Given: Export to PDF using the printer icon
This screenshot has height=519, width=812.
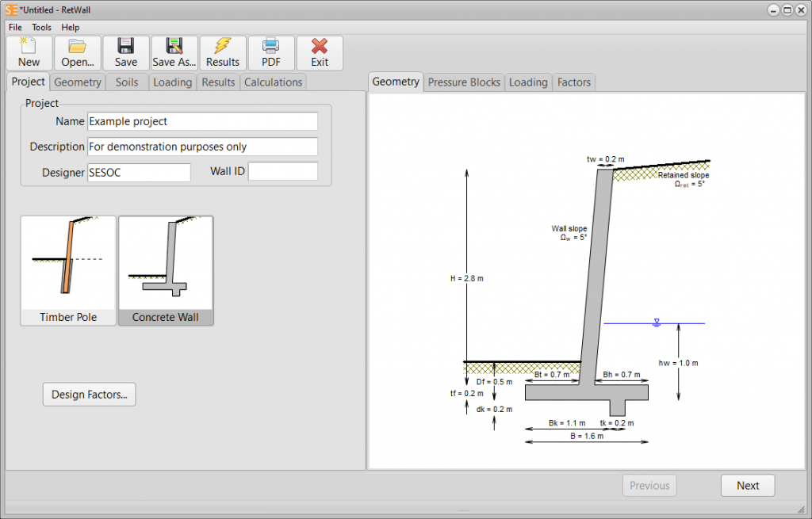Looking at the screenshot, I should tap(271, 53).
